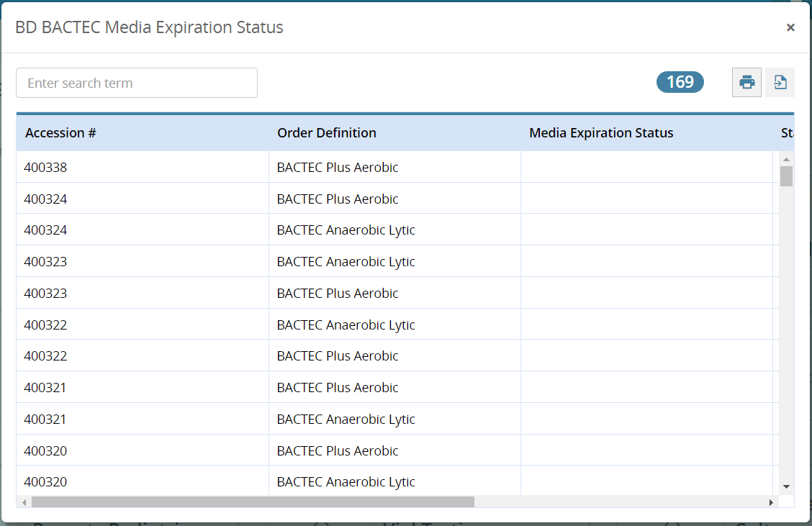
Task: Select 400324 in the Anaerobic Lytic row
Action: 143,230
